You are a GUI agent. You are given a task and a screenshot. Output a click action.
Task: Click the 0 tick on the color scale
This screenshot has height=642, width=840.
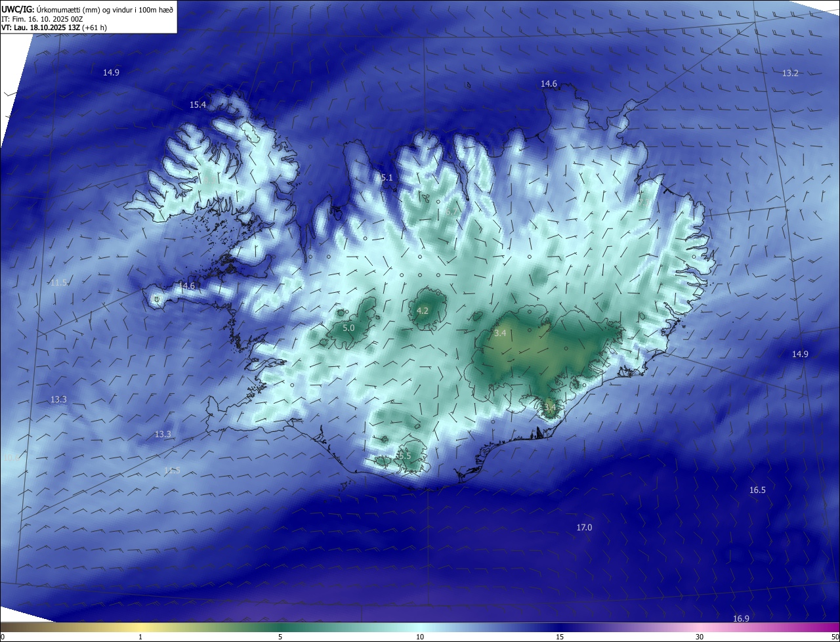pyautogui.click(x=3, y=637)
